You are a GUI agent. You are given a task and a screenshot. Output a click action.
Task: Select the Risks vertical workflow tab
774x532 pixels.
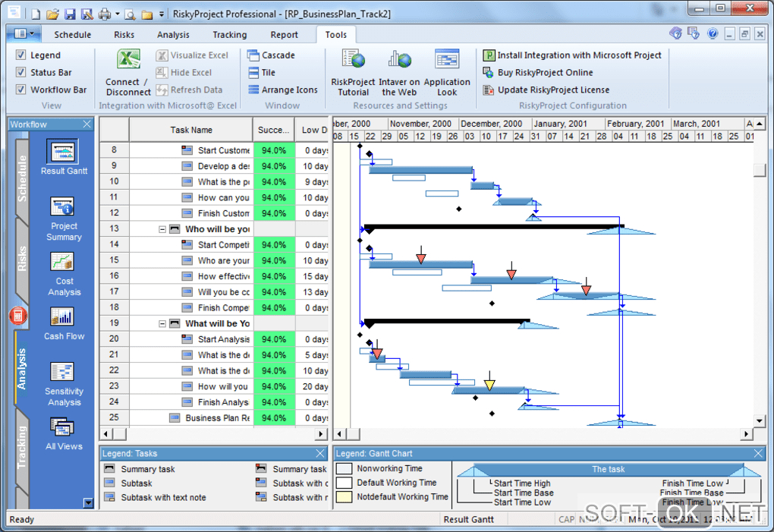pyautogui.click(x=22, y=259)
